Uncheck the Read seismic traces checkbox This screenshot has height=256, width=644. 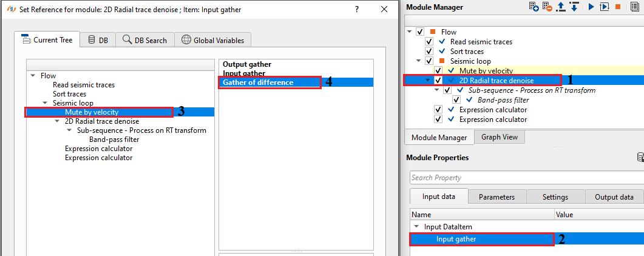coord(429,42)
